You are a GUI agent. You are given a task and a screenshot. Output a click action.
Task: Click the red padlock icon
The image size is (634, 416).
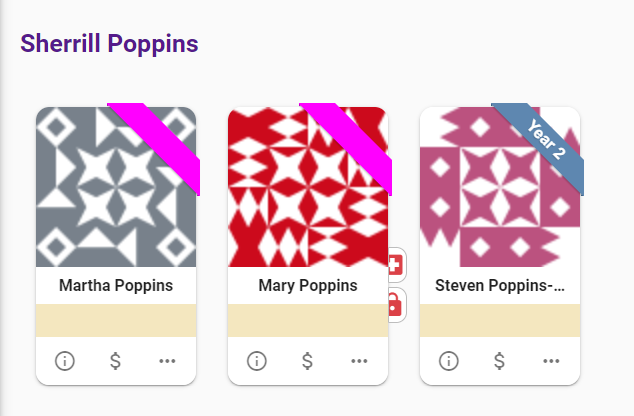[x=395, y=303]
